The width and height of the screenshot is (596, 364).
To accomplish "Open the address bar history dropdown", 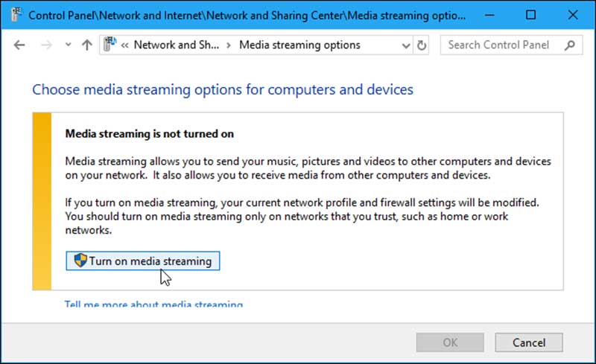I will (x=406, y=45).
